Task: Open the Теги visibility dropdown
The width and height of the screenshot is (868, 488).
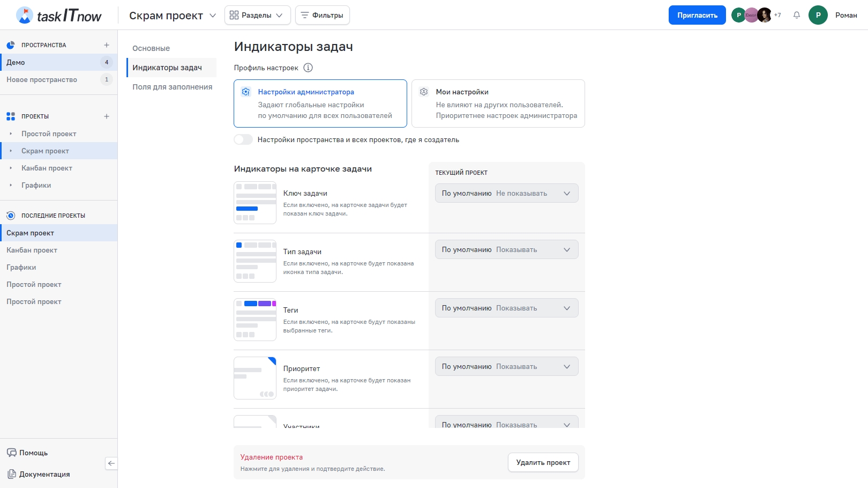Action: pos(506,308)
